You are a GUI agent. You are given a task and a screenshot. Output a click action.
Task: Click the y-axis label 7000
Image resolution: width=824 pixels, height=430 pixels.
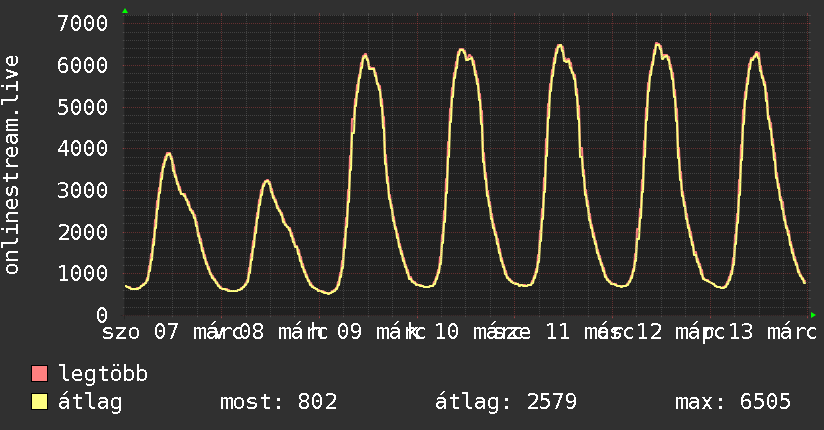click(x=83, y=23)
